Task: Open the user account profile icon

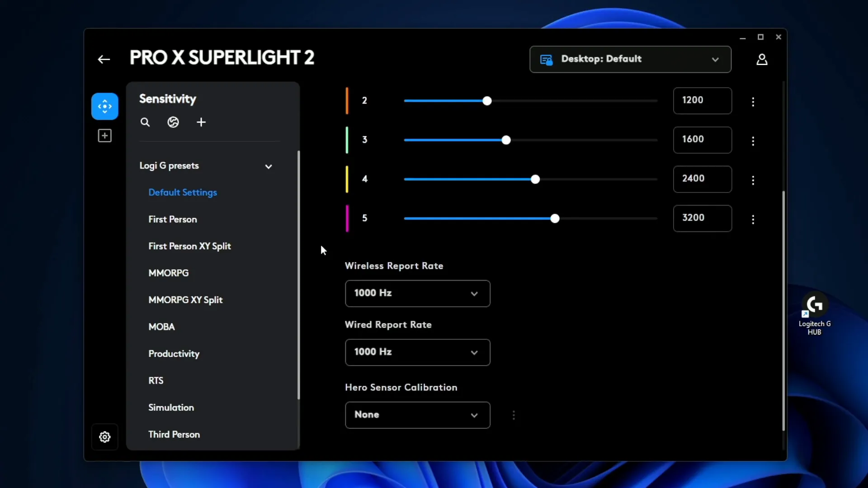Action: point(762,59)
